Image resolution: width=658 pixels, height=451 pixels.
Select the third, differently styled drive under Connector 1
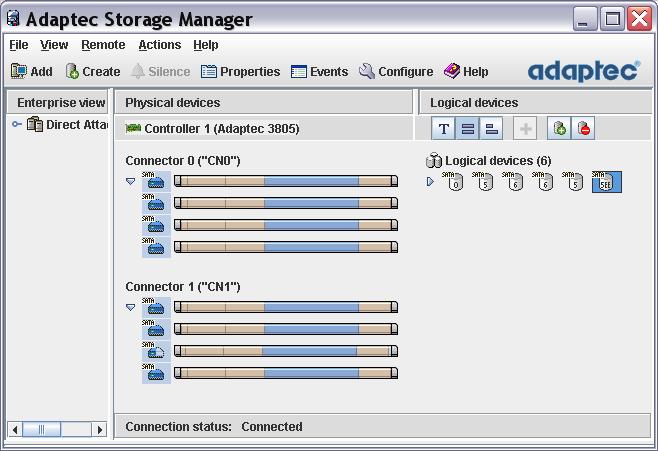[156, 351]
